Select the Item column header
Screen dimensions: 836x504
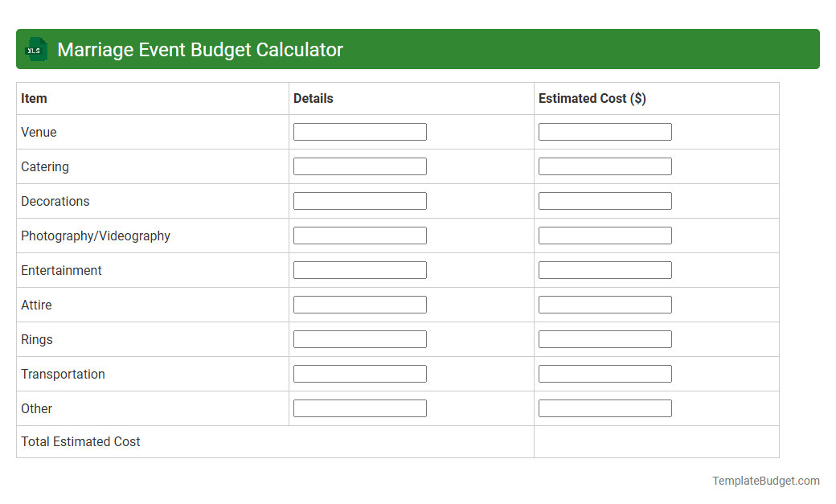tap(33, 98)
